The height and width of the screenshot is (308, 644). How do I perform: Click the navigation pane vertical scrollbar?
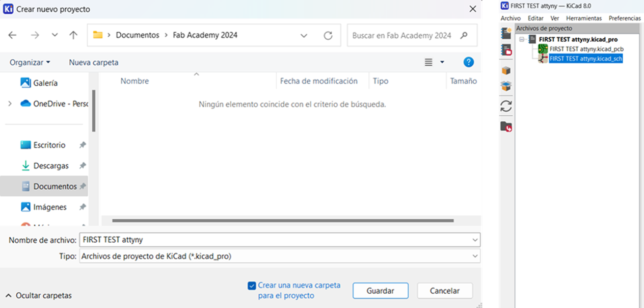coord(93,111)
